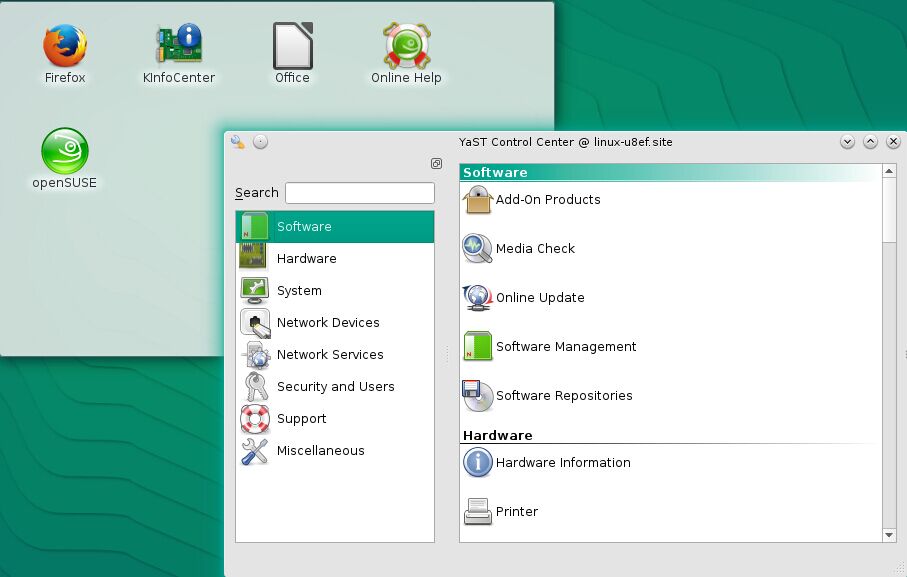The height and width of the screenshot is (577, 907).
Task: Click the Software section header bar
Action: click(x=671, y=172)
